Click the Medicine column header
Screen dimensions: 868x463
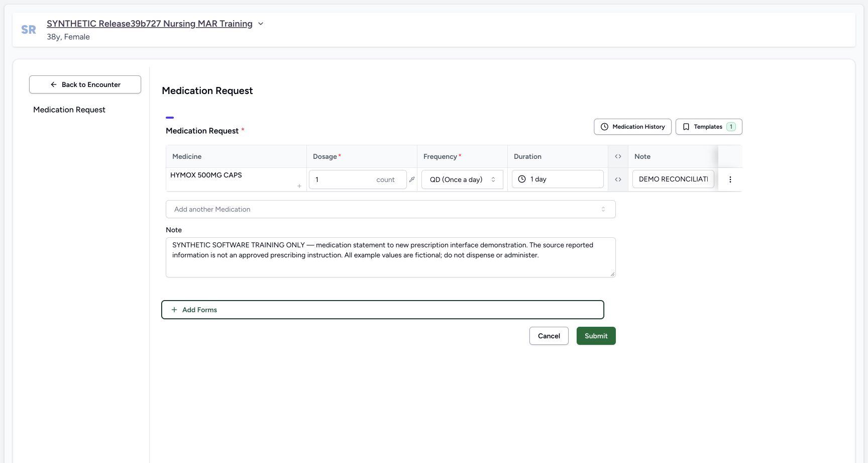point(236,156)
